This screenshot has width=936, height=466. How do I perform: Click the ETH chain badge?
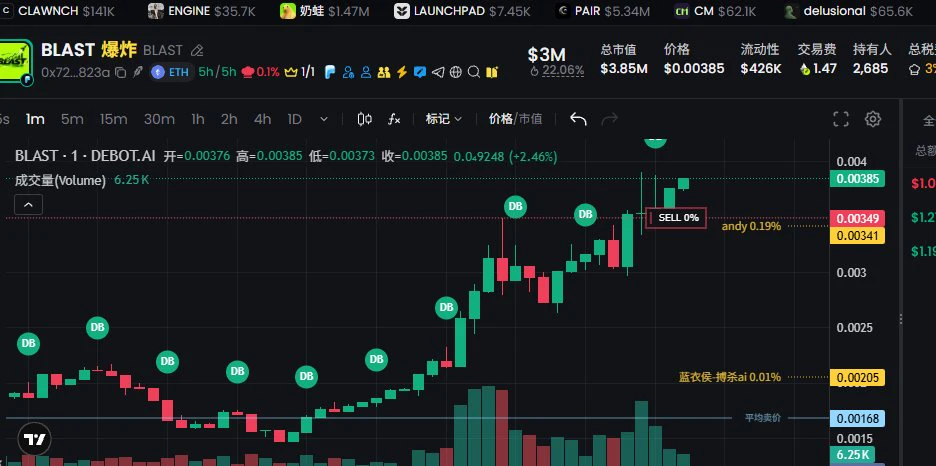(171, 72)
